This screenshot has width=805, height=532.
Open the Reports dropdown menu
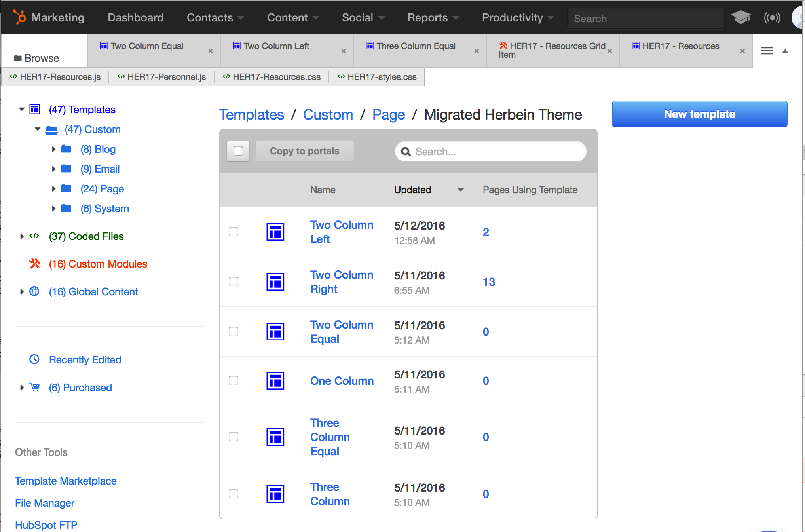(x=433, y=18)
